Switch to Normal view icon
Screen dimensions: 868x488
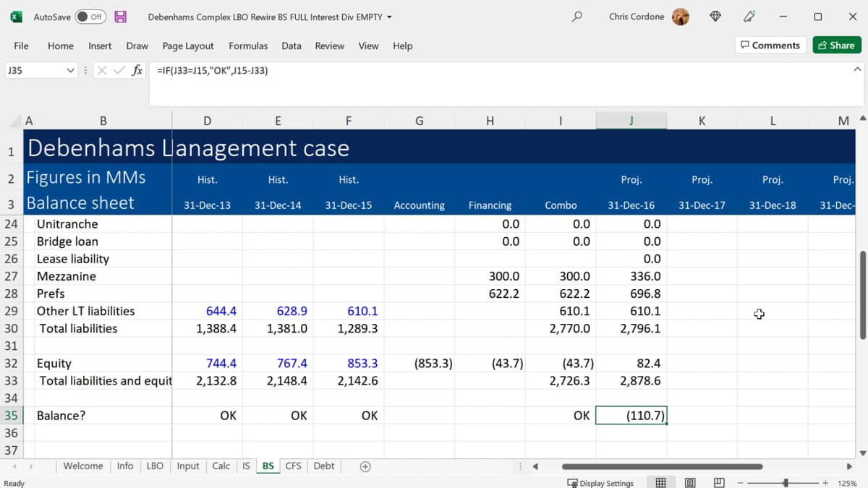660,482
